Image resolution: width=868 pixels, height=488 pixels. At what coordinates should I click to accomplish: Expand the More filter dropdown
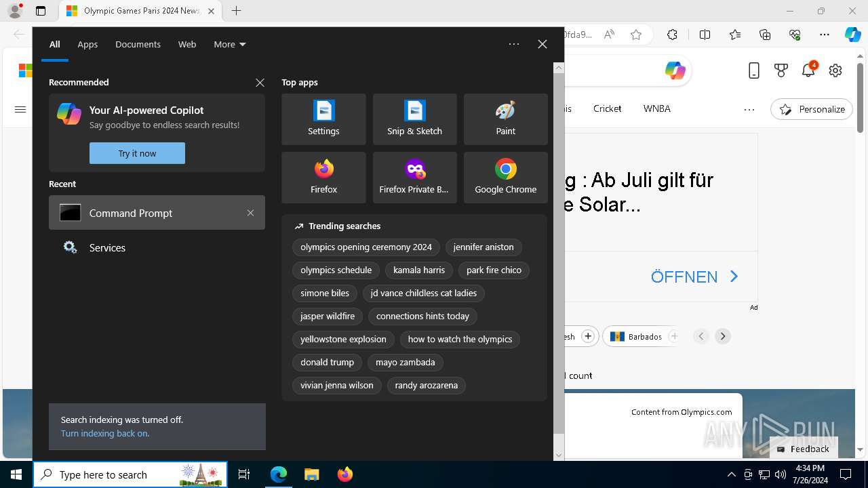[230, 44]
